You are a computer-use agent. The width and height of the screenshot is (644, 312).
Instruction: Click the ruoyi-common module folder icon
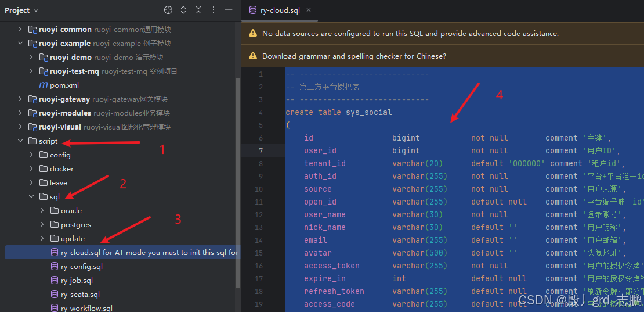(x=32, y=30)
